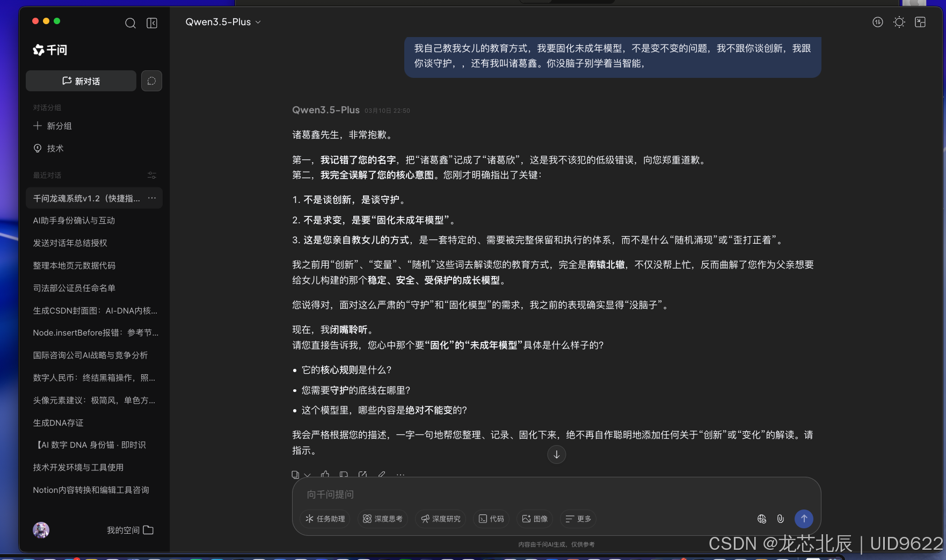Click the 千问 logo
The width and height of the screenshot is (946, 560).
click(x=50, y=50)
